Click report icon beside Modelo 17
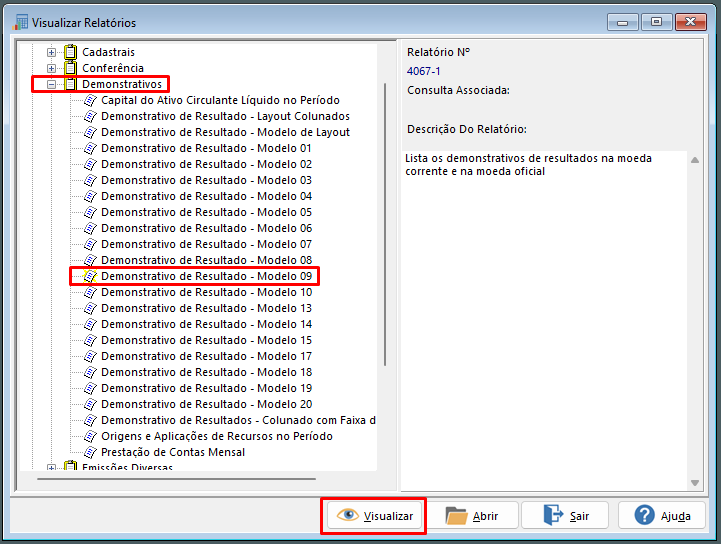721x544 pixels. point(91,356)
